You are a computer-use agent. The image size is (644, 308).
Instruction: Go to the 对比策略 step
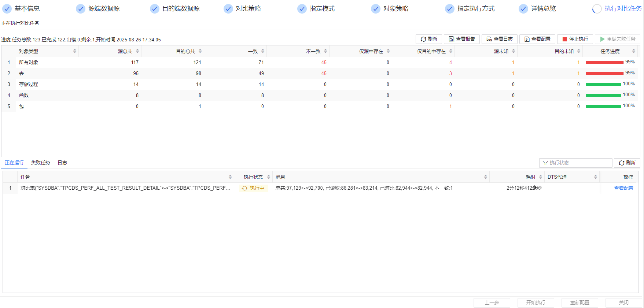tap(249, 9)
